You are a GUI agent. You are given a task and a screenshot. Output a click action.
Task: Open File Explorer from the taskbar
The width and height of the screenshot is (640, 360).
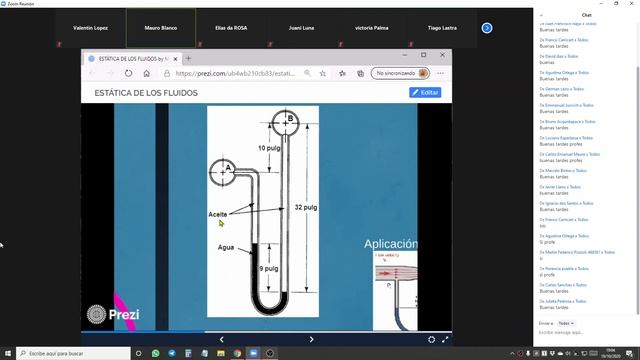[221, 353]
